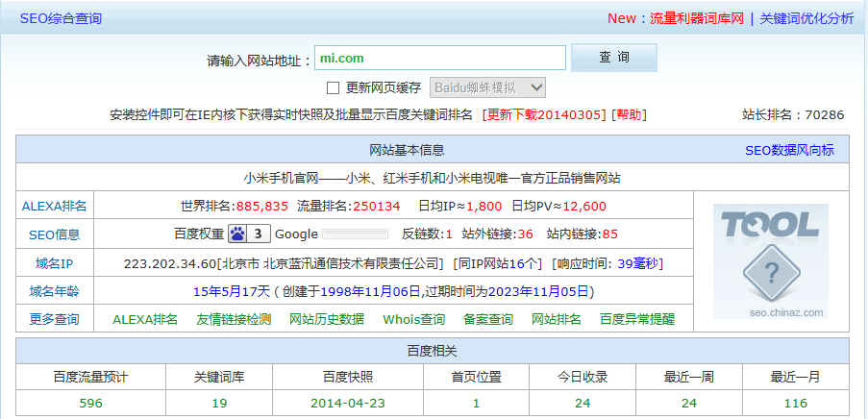
Task: Open the 友情链接检测 query
Action: click(234, 319)
